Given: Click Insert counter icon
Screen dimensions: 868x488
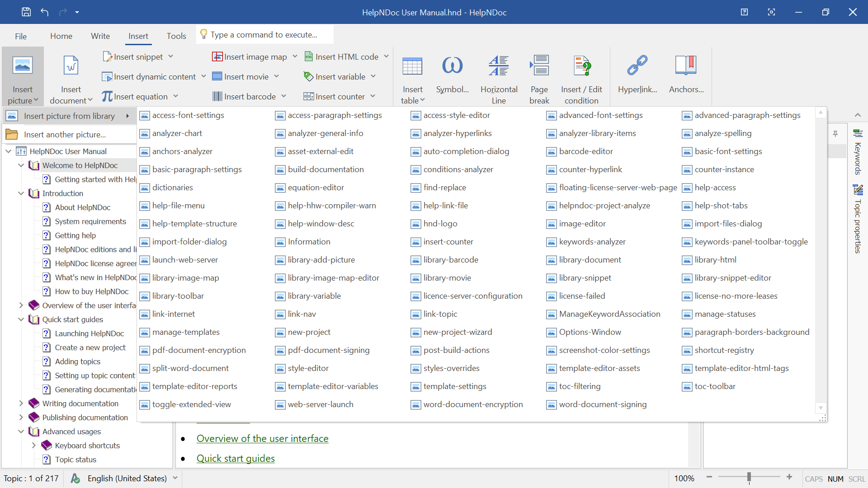Looking at the screenshot, I should pyautogui.click(x=309, y=96).
